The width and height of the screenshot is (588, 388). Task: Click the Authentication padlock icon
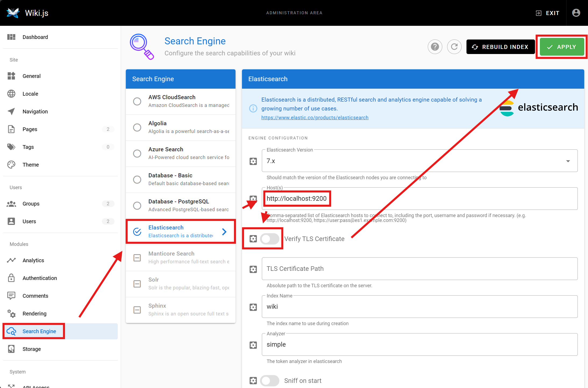[x=11, y=278]
